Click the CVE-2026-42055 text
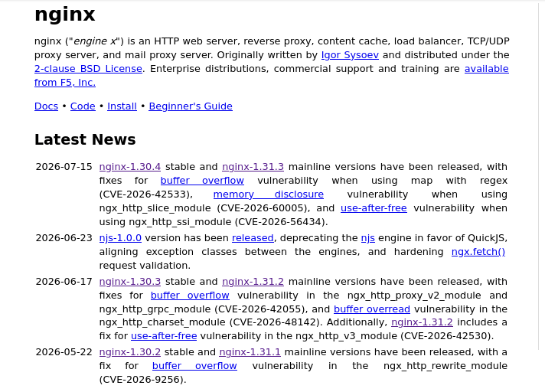The height and width of the screenshot is (392, 545). (x=259, y=309)
